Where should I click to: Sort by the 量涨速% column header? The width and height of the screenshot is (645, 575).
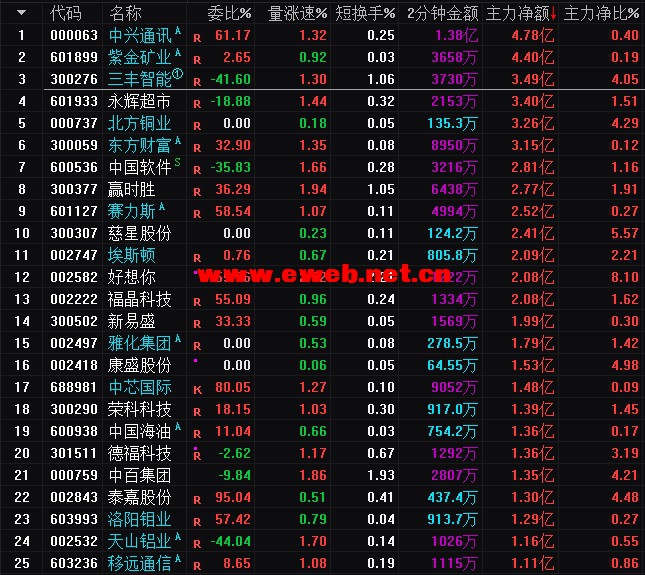click(x=297, y=14)
